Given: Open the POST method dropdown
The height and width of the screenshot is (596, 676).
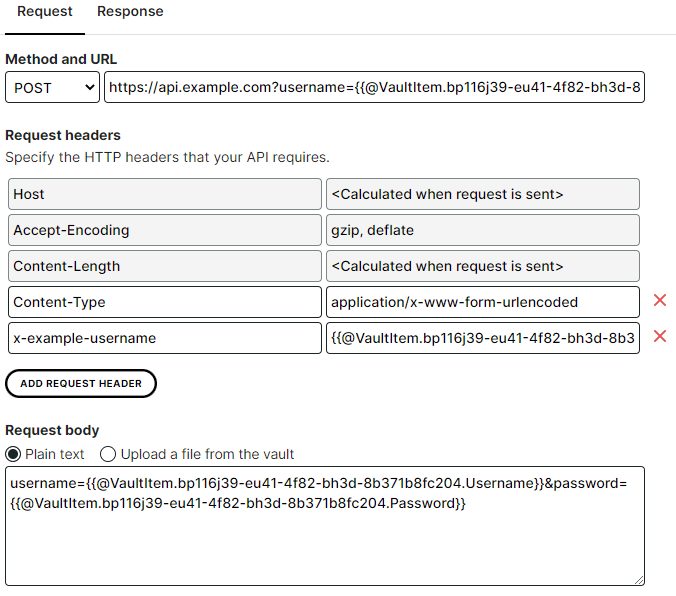Looking at the screenshot, I should point(52,87).
